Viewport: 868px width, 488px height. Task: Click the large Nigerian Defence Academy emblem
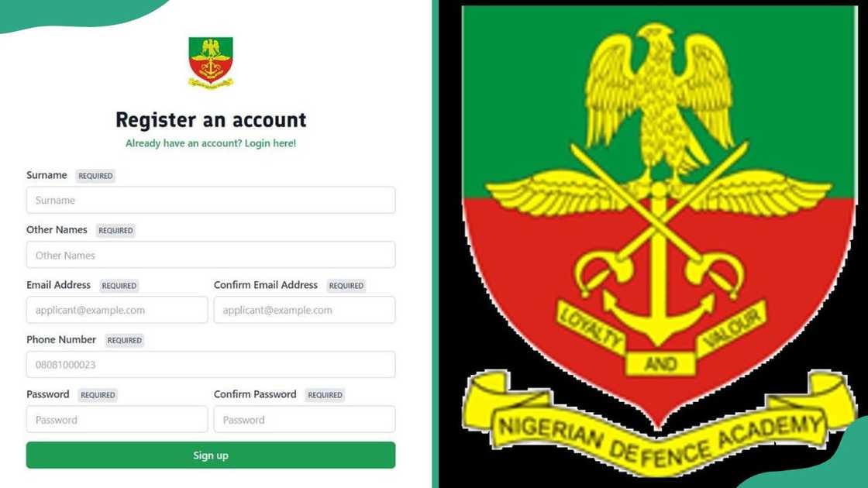coord(658,243)
